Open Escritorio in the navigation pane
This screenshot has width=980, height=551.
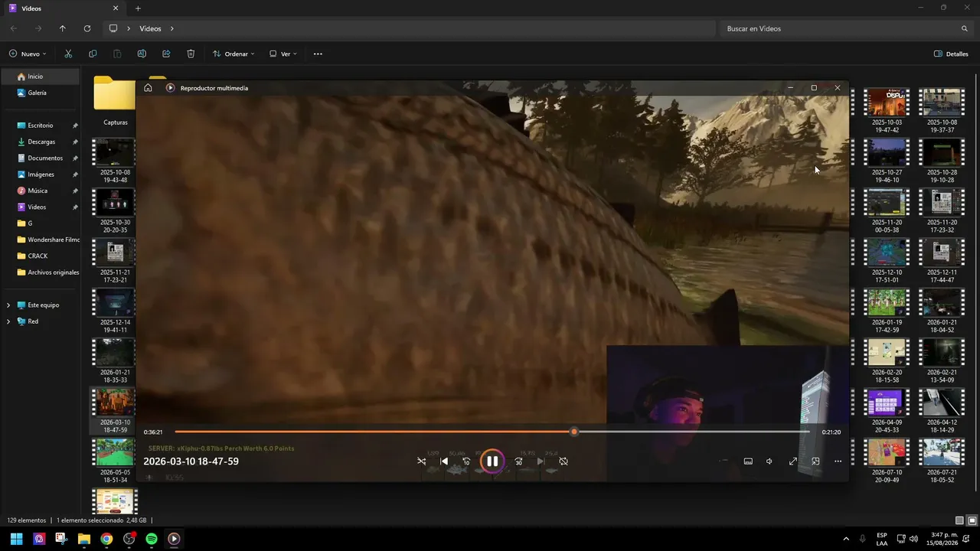click(40, 126)
